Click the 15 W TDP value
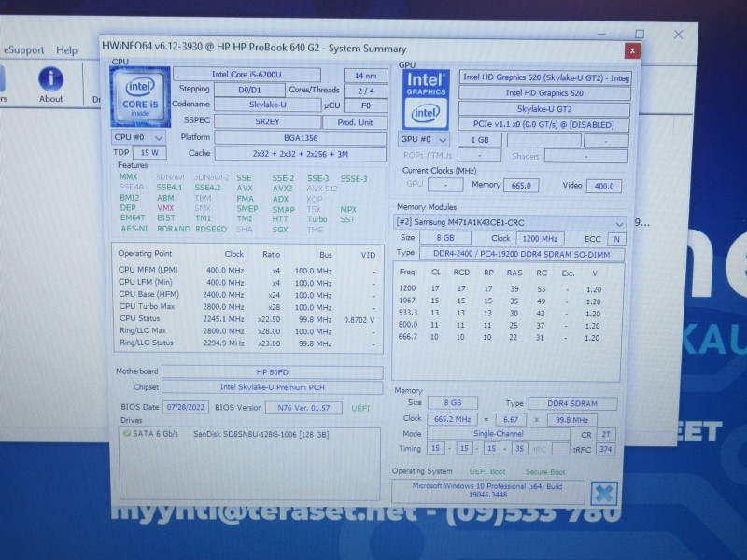This screenshot has height=560, width=747. [149, 152]
